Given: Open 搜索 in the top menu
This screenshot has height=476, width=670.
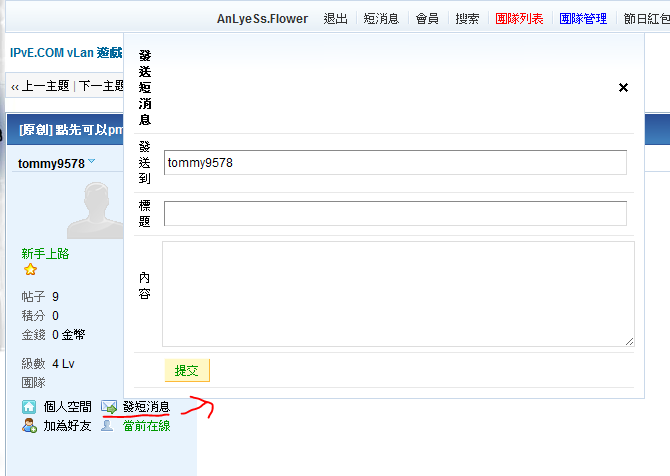Looking at the screenshot, I should 467,19.
